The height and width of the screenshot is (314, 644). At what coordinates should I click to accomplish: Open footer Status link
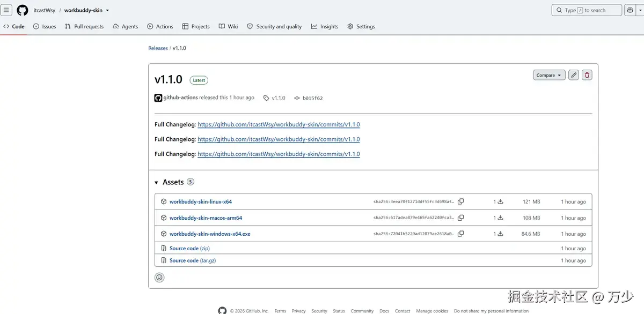tap(339, 311)
